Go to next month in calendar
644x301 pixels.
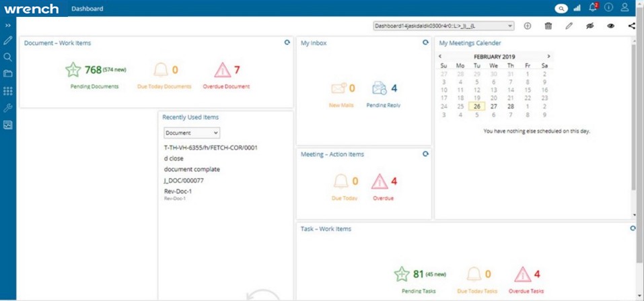[x=548, y=57]
